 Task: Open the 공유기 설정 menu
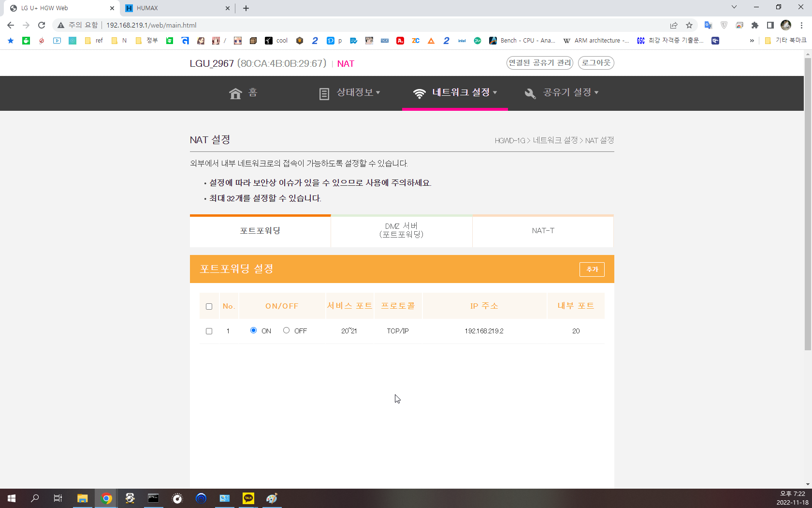pyautogui.click(x=562, y=93)
